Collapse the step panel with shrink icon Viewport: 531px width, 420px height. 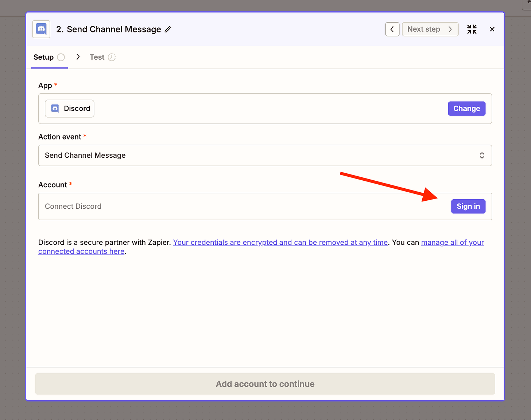[472, 29]
